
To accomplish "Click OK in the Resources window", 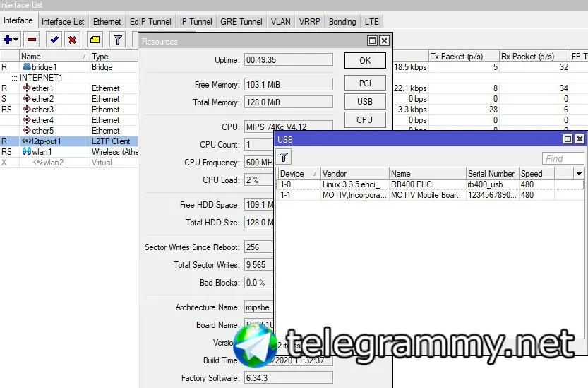I will click(x=365, y=61).
